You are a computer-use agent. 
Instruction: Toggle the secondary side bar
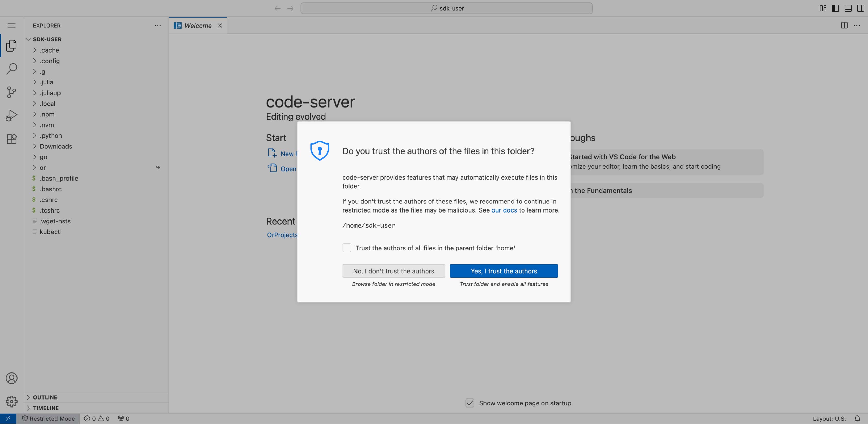point(861,9)
